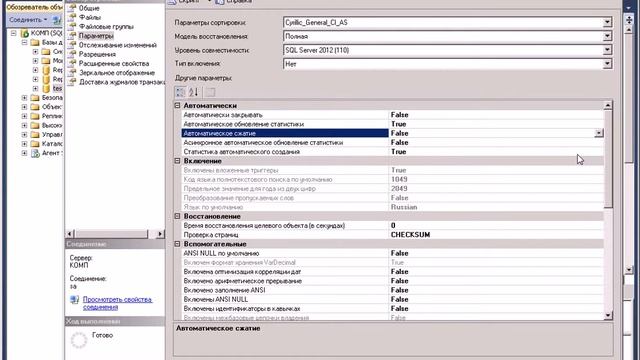
Task: Select Включена оптимизация корреляции дат row
Action: pyautogui.click(x=392, y=271)
